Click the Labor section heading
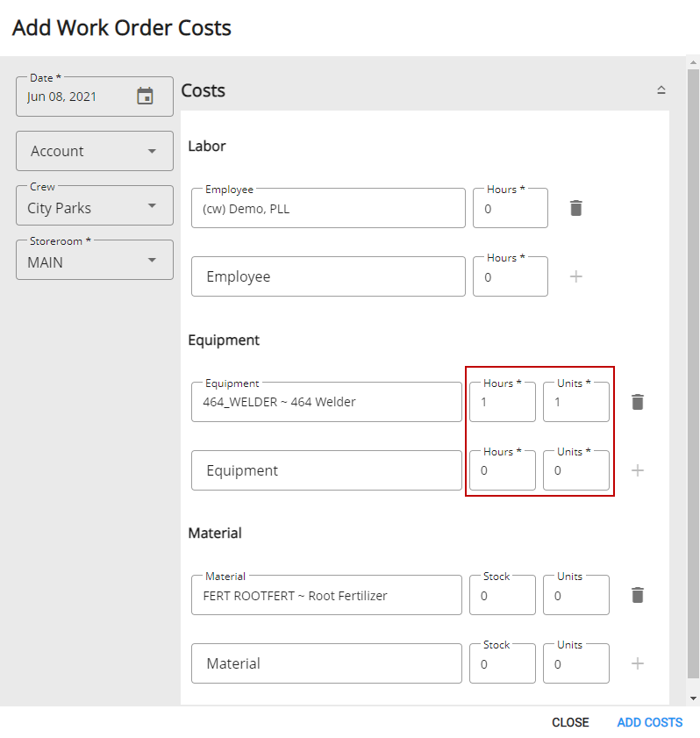 (x=207, y=146)
